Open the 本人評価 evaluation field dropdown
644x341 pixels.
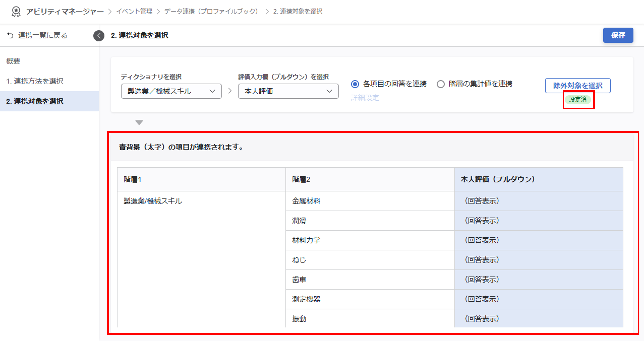288,91
